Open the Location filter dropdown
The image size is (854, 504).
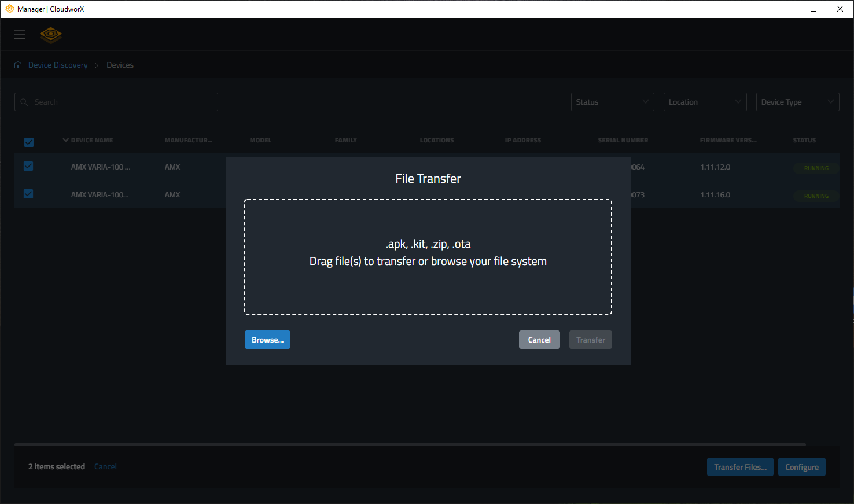coord(705,102)
